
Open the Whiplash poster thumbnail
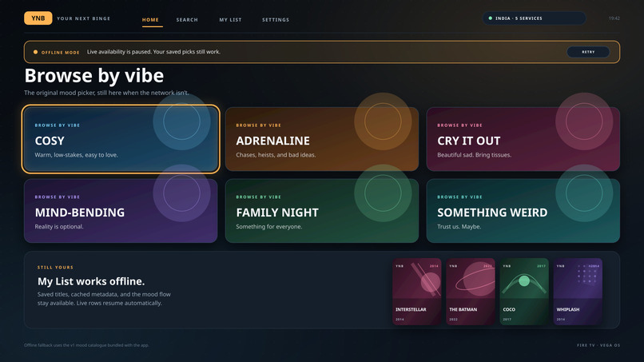tap(578, 292)
